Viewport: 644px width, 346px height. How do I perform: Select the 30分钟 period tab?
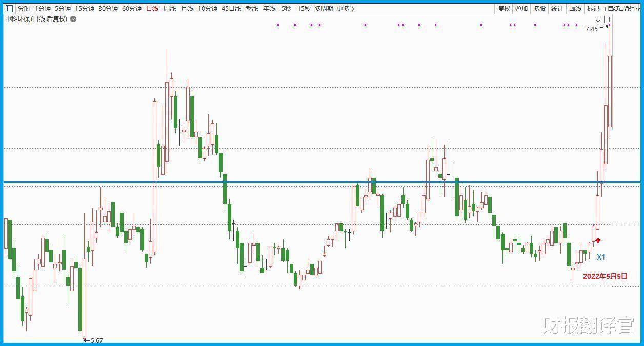[x=108, y=9]
